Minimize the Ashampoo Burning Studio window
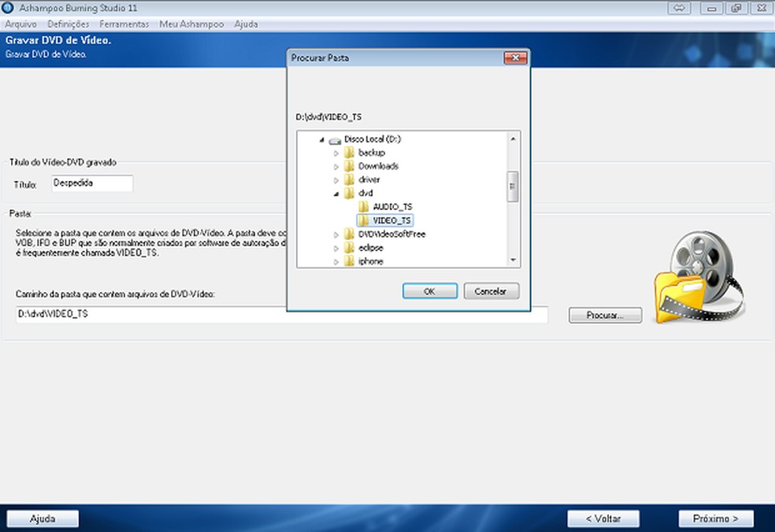This screenshot has width=775, height=532. pyautogui.click(x=712, y=8)
